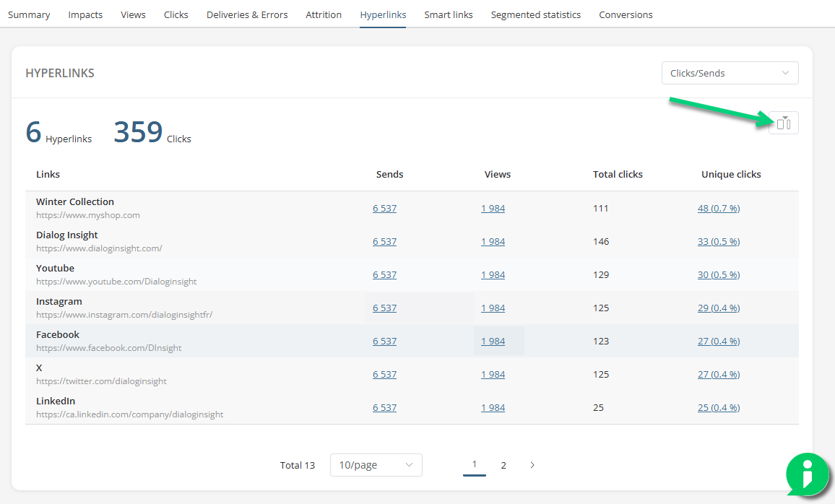The width and height of the screenshot is (835, 504).
Task: Select the youtube.com/Dialoginsight URL text
Action: click(x=116, y=282)
